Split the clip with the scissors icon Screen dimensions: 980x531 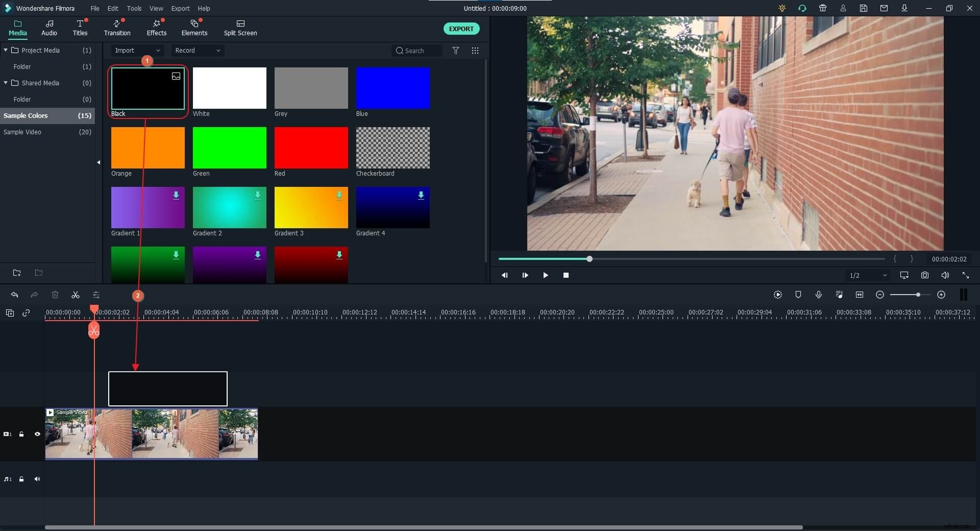click(75, 295)
